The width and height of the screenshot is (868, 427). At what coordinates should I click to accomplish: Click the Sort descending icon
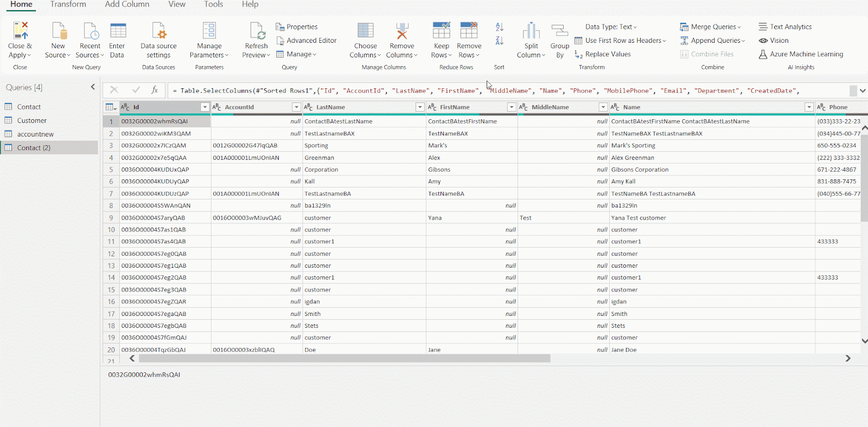(x=500, y=41)
